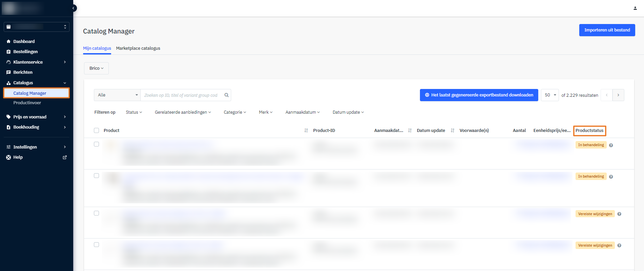Sort by Aanmaakdatum column sort icon
This screenshot has height=271, width=644.
[410, 131]
